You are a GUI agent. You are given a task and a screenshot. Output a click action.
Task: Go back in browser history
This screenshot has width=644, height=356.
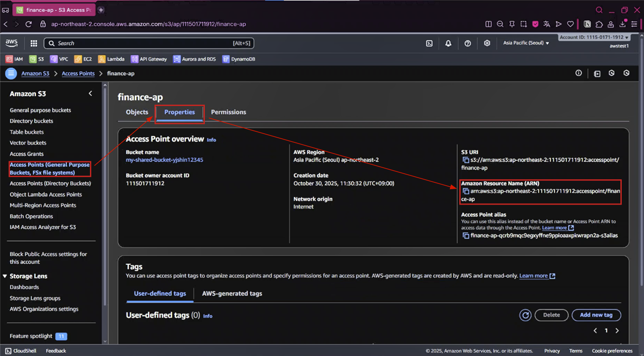click(x=6, y=24)
